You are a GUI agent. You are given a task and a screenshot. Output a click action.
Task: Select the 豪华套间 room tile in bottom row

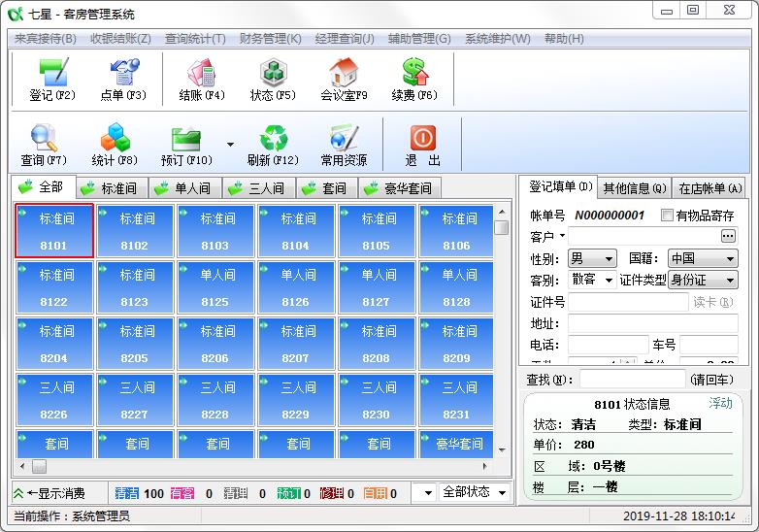[457, 444]
